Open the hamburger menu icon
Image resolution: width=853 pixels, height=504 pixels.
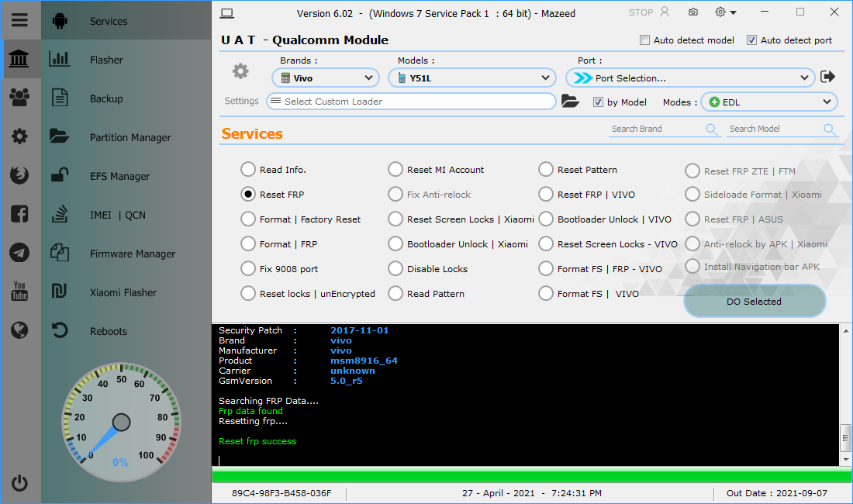19,20
